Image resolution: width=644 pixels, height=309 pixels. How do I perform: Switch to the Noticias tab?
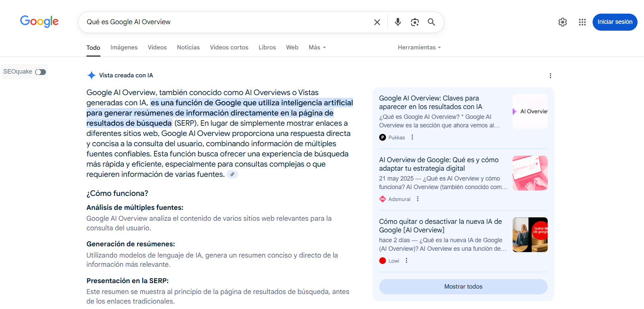click(188, 47)
